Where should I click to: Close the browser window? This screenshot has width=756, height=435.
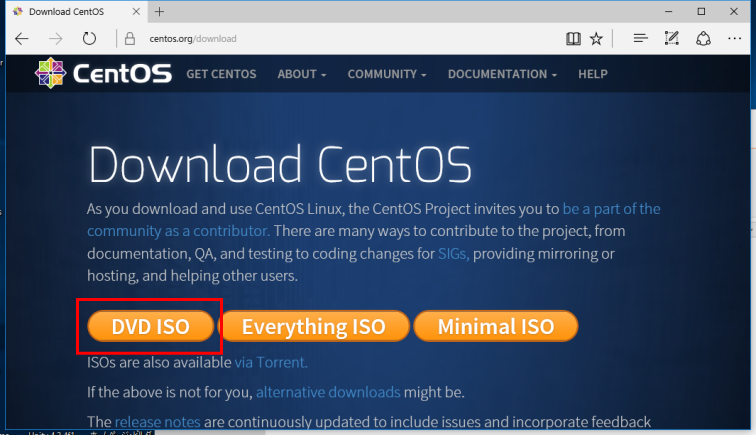[x=734, y=12]
